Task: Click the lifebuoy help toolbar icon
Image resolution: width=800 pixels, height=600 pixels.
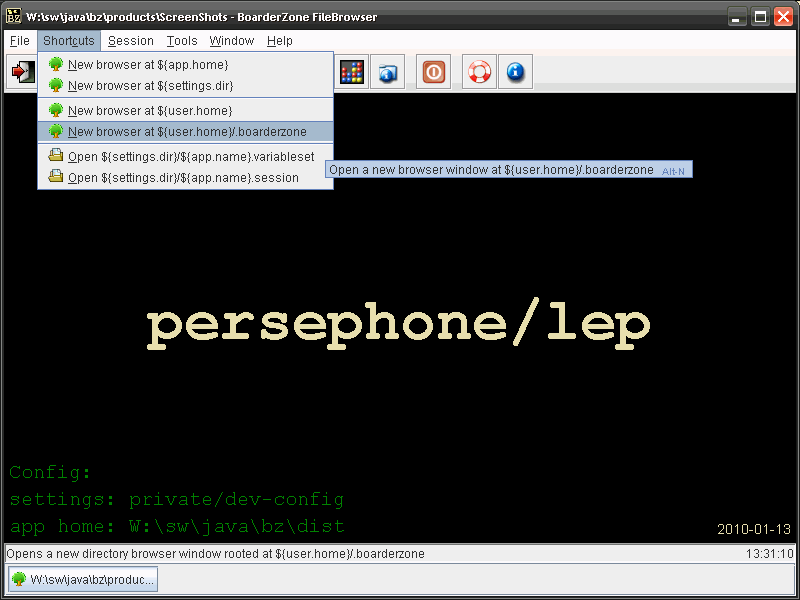Action: pos(480,72)
